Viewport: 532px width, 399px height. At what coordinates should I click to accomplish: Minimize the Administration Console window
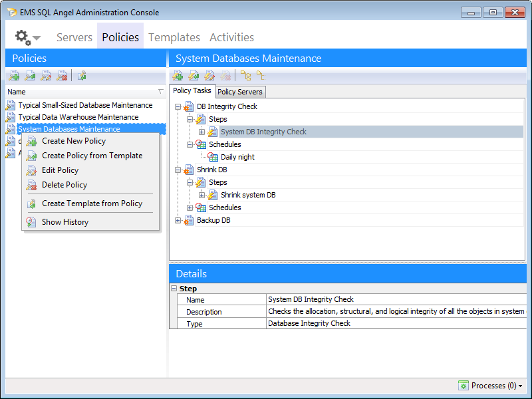point(471,13)
